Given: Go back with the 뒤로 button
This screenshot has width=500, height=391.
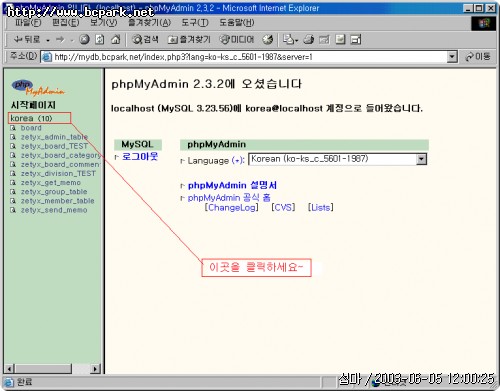Looking at the screenshot, I should (27, 40).
